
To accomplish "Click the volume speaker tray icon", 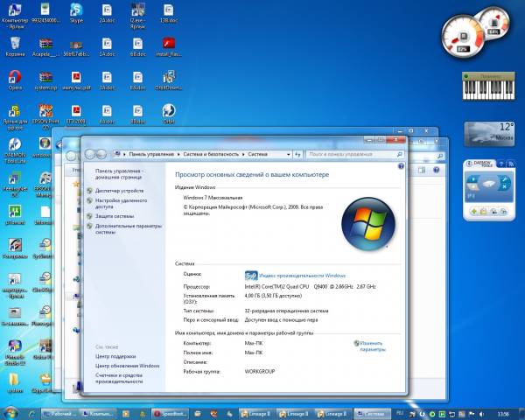I will coord(481,414).
